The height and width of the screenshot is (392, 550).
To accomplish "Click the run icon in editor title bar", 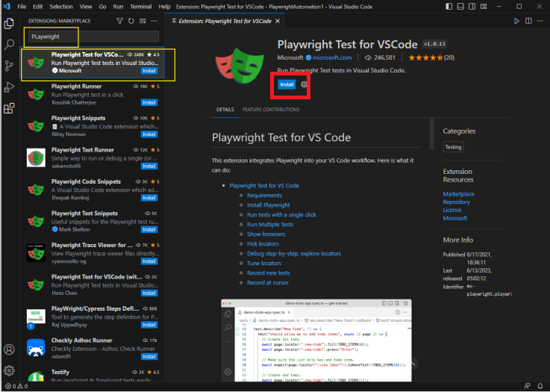I will [516, 21].
